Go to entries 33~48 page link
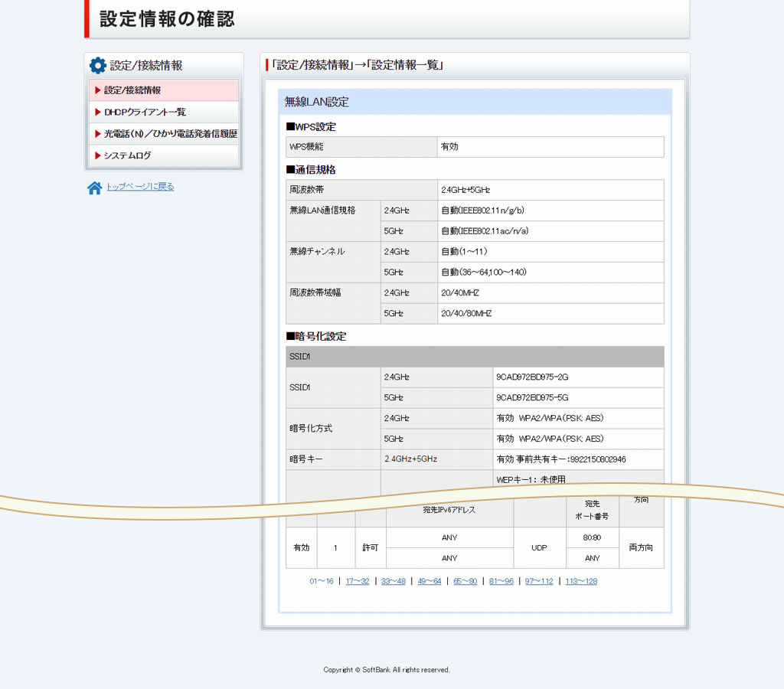This screenshot has height=689, width=784. [x=394, y=581]
